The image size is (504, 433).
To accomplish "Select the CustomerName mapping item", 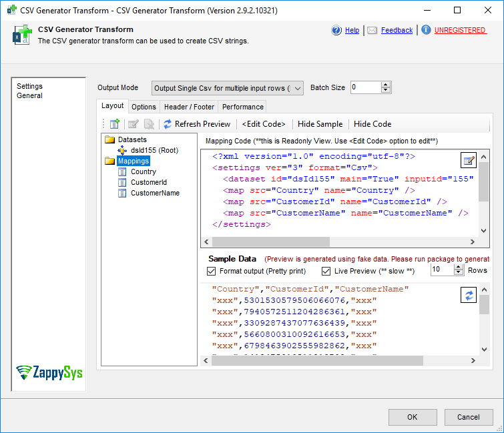I will click(x=155, y=193).
